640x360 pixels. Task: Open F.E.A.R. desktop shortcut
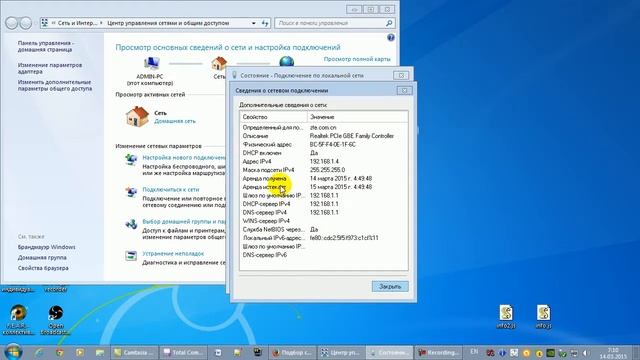click(18, 319)
